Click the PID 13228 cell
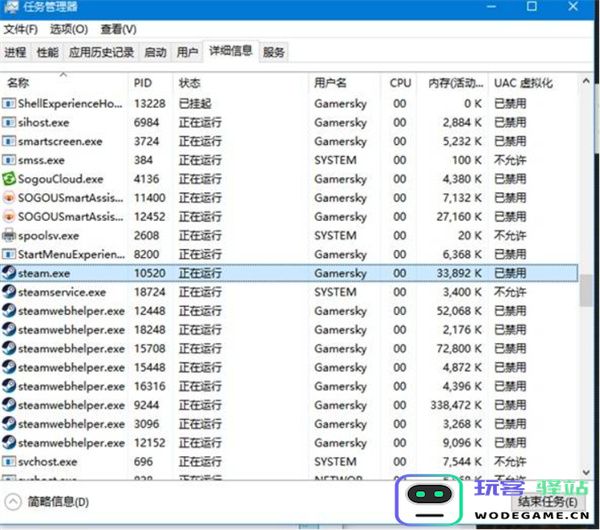Viewport: 600px width, 530px height. pos(150,104)
